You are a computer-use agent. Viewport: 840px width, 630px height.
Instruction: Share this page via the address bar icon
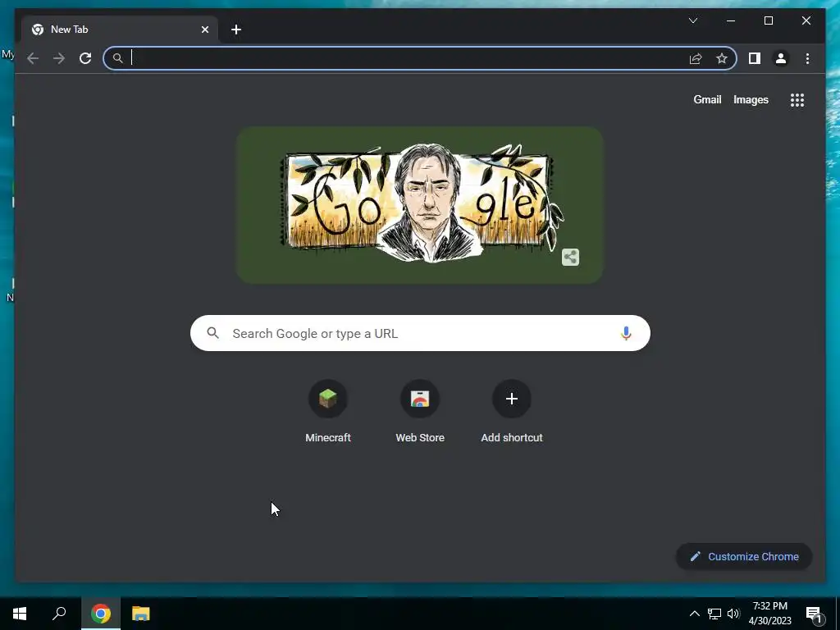[696, 58]
